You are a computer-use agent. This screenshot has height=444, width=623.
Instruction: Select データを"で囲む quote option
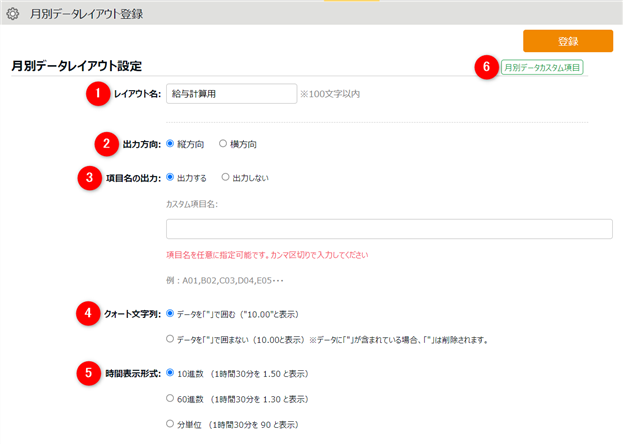[171, 313]
